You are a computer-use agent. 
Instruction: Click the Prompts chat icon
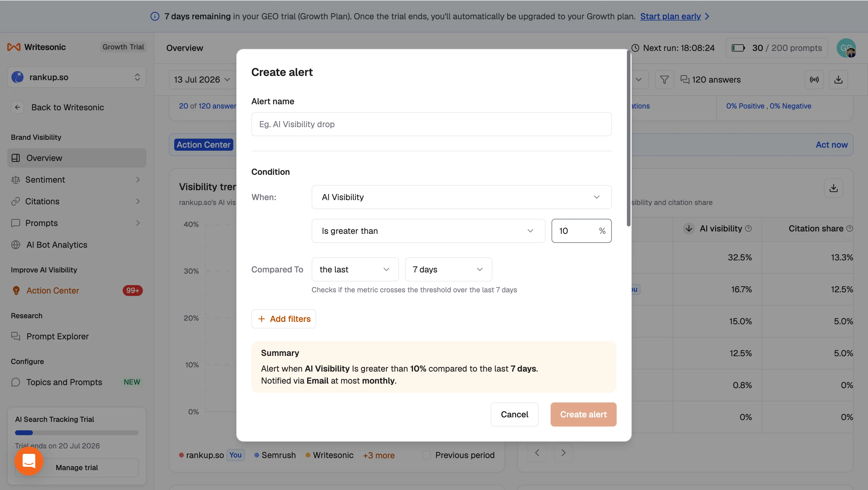15,223
